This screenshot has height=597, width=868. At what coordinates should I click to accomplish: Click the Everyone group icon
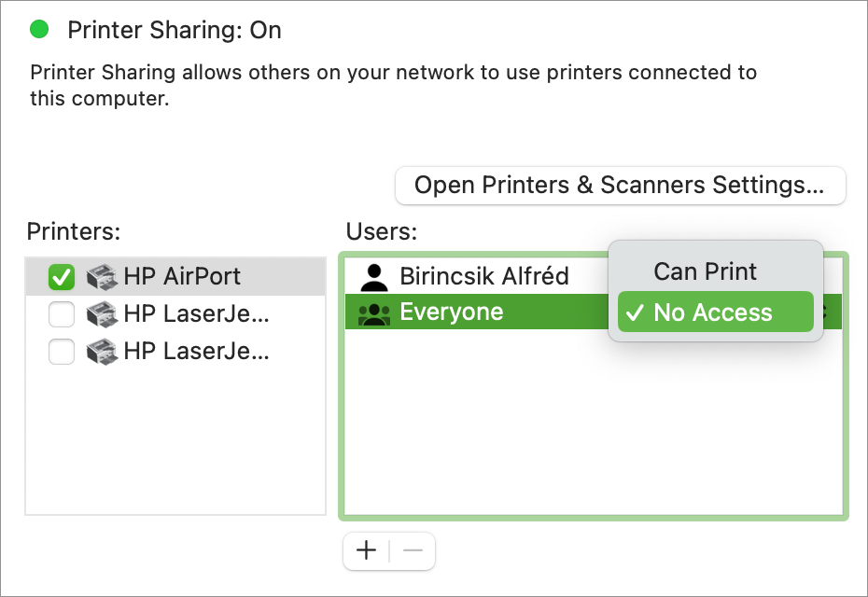(374, 313)
